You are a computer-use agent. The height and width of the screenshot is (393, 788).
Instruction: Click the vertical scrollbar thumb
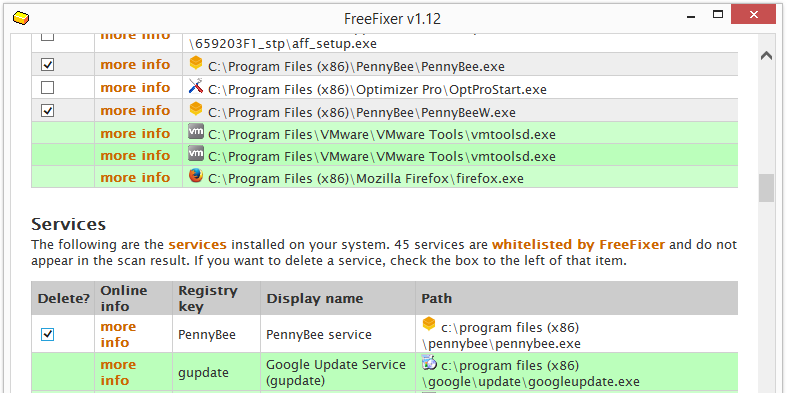[x=766, y=188]
